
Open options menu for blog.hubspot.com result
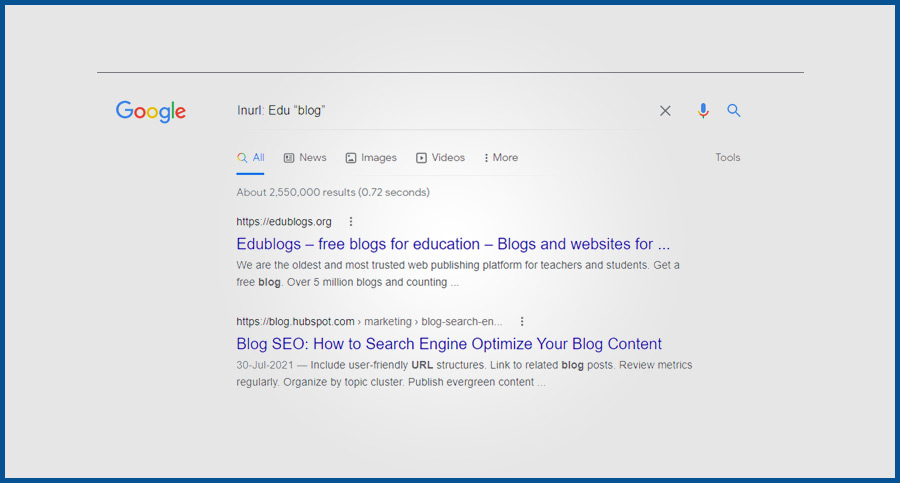coord(522,322)
